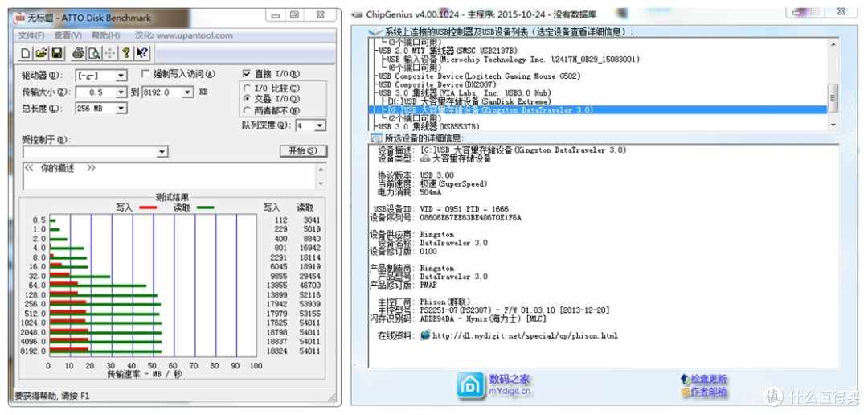Click the VID = 0951 PID = 1666 text

click(464, 209)
